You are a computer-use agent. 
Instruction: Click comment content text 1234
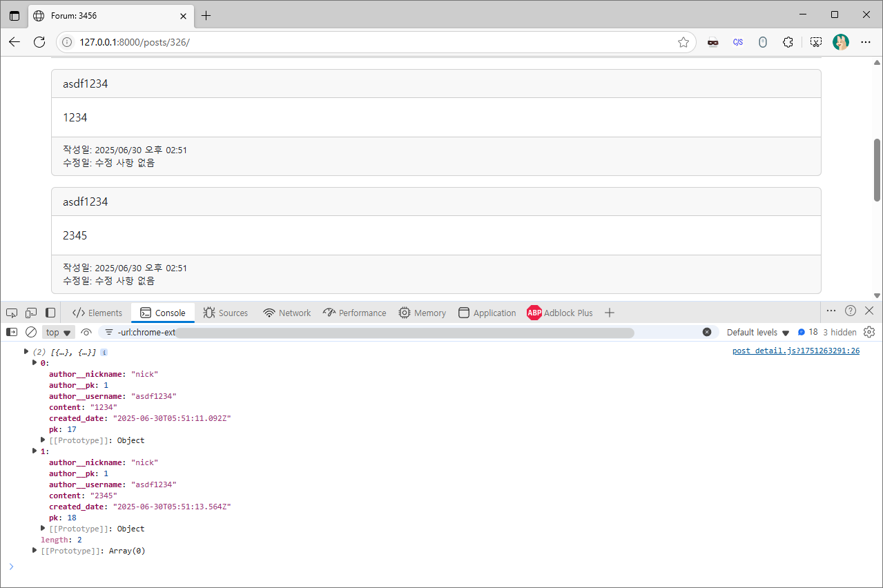point(75,117)
